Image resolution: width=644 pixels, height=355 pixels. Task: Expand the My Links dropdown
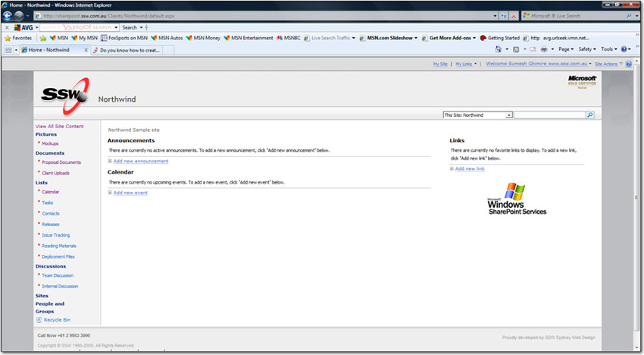[x=465, y=64]
